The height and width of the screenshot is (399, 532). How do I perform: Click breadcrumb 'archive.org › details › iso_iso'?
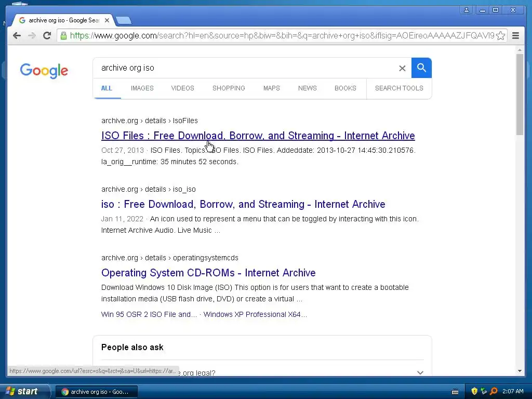click(148, 189)
